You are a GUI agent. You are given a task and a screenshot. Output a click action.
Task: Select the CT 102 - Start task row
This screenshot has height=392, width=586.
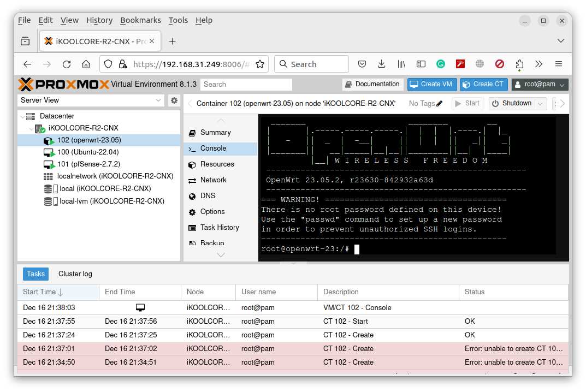(x=293, y=322)
